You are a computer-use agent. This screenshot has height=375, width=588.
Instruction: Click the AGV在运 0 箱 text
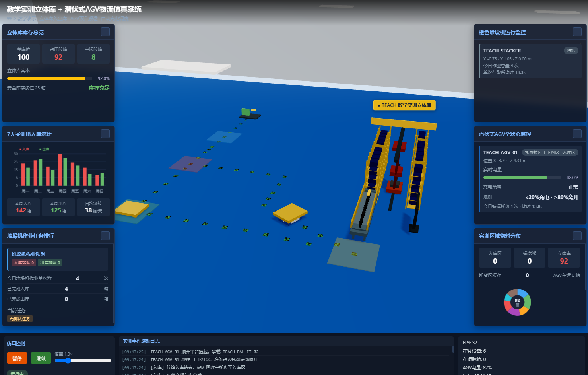click(x=567, y=275)
